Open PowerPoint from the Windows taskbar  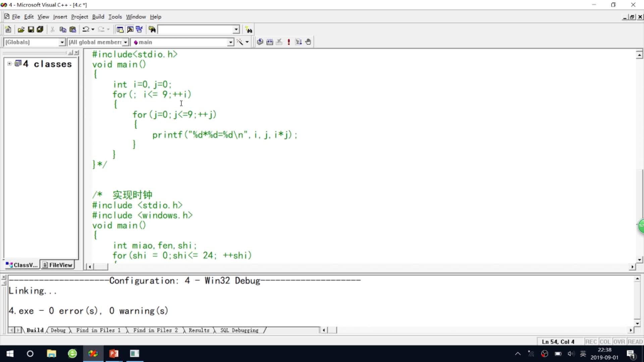tap(114, 354)
